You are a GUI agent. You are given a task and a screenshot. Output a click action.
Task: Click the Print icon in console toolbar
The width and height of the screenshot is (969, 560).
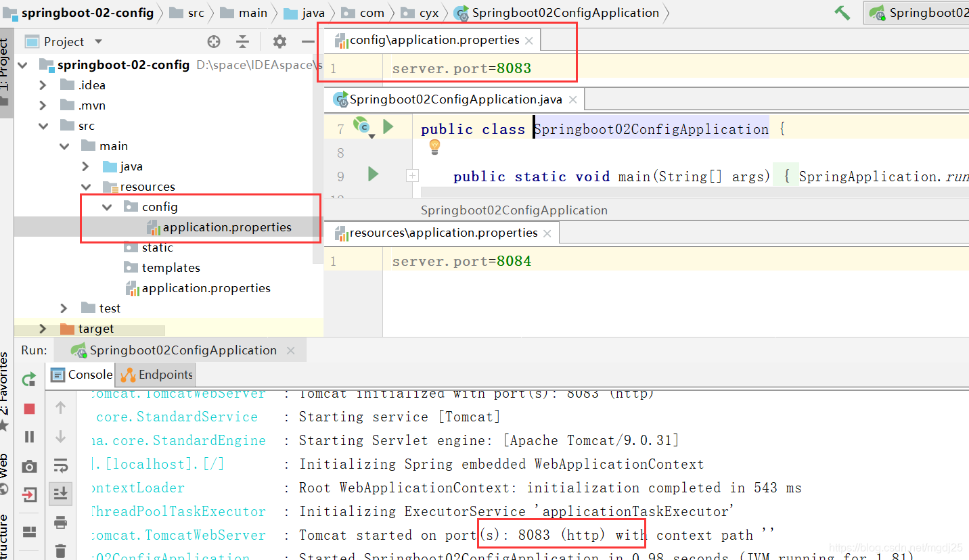(x=60, y=523)
